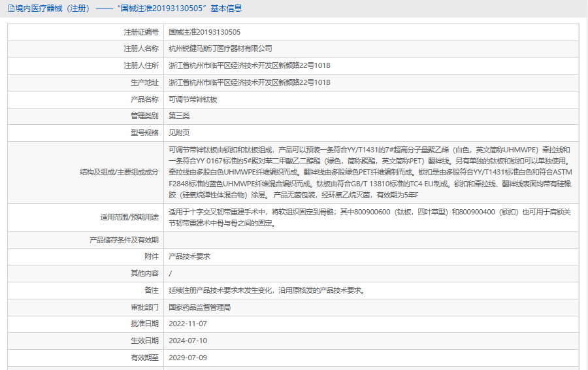Click the 其他内容 label
The width and height of the screenshot is (588, 370).
click(x=145, y=273)
